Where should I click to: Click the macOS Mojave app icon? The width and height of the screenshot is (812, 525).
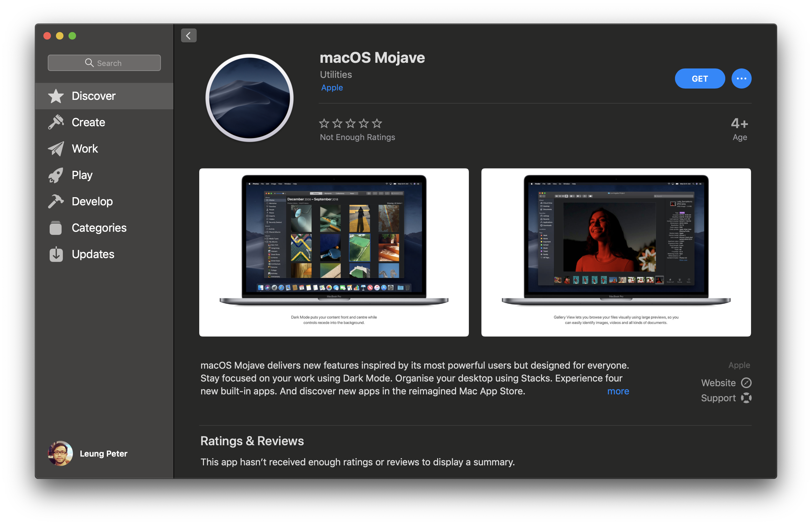(x=250, y=98)
